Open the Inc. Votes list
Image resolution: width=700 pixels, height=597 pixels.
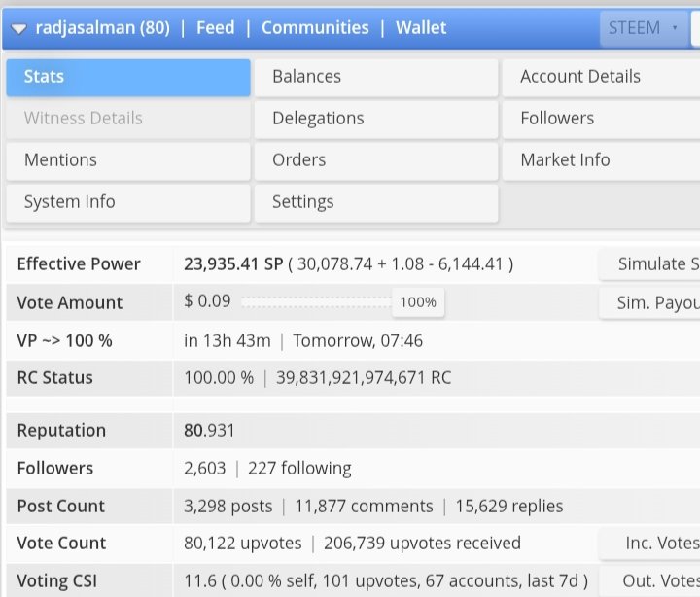(649, 544)
